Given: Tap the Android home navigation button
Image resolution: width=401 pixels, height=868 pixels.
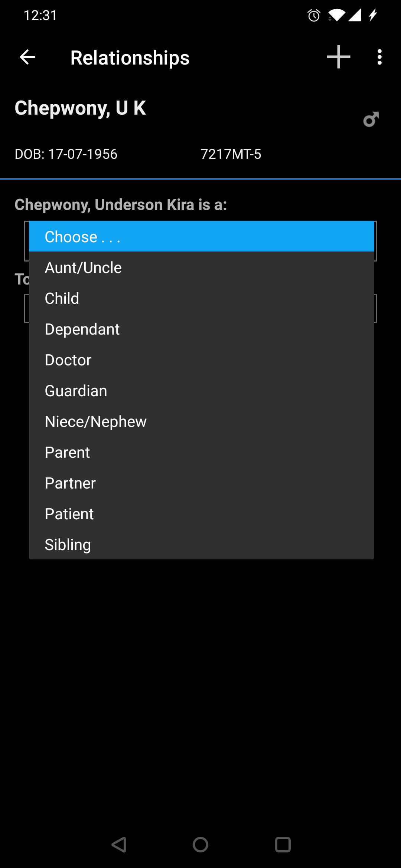Looking at the screenshot, I should pyautogui.click(x=200, y=845).
